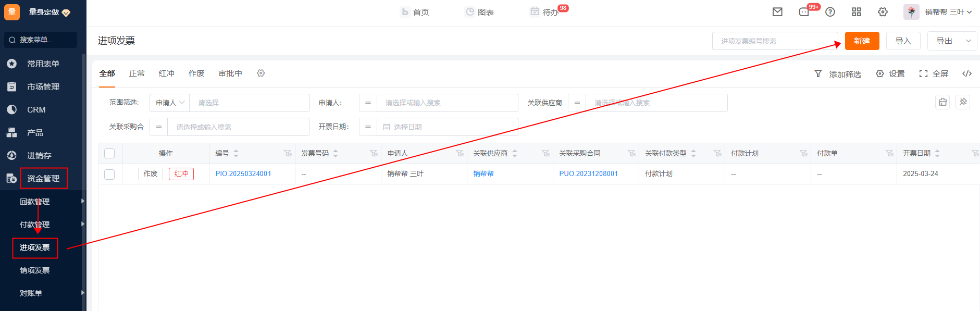
Task: Switch to the 作废 tab
Action: click(x=196, y=73)
